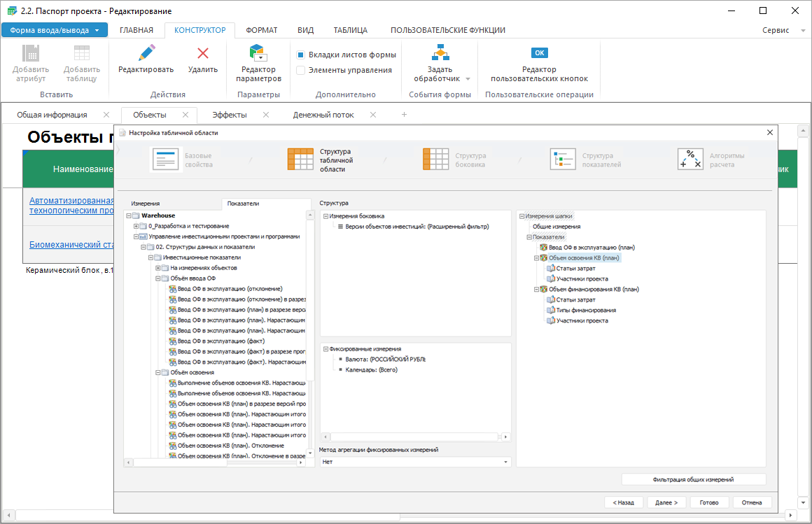Select Типы финансирования dimension item
812x524 pixels.
[x=586, y=310]
